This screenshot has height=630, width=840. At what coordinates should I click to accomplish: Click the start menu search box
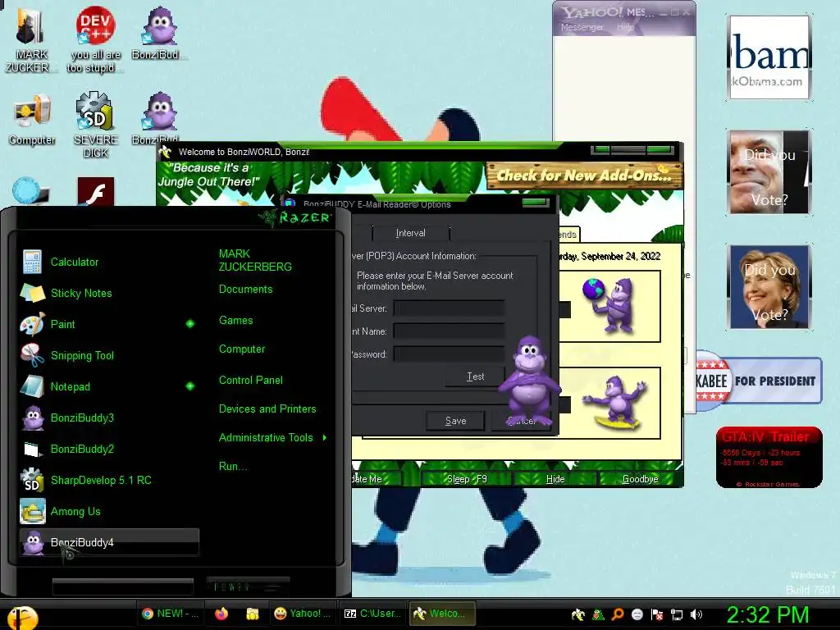(123, 587)
